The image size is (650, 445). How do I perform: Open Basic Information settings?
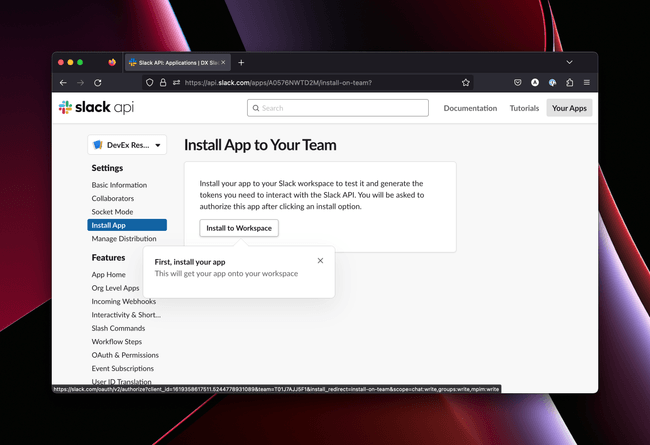[119, 185]
